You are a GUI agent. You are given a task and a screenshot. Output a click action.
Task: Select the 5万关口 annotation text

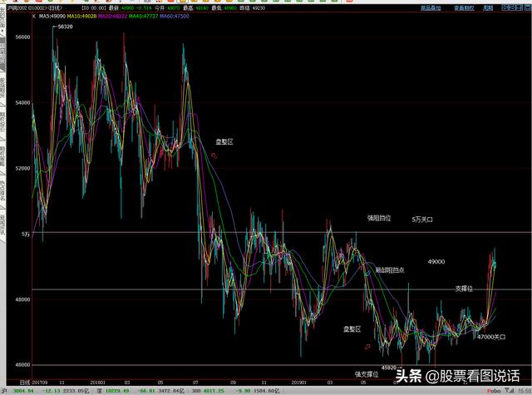[x=423, y=219]
